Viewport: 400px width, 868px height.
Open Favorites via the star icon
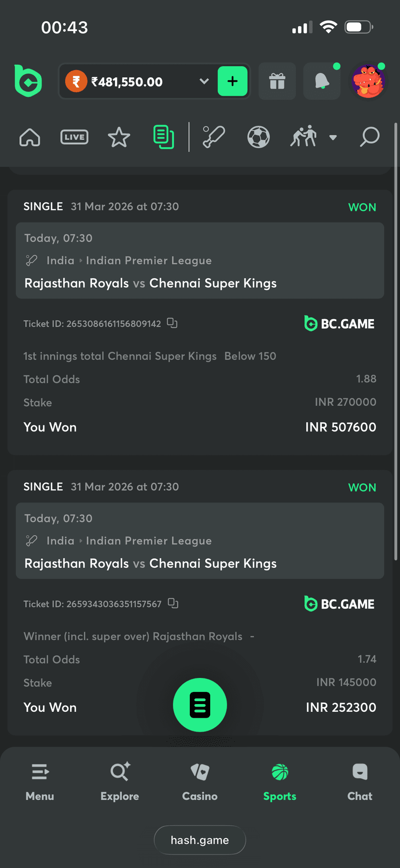click(x=119, y=137)
